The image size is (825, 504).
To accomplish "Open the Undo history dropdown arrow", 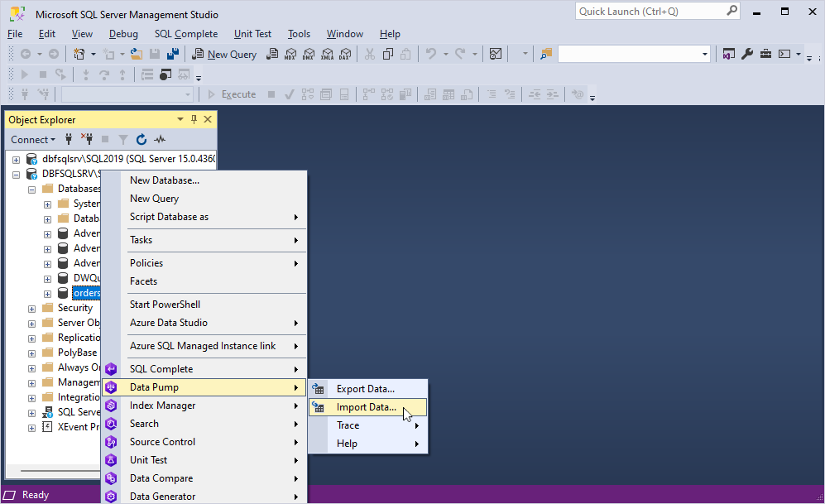I will tap(446, 54).
